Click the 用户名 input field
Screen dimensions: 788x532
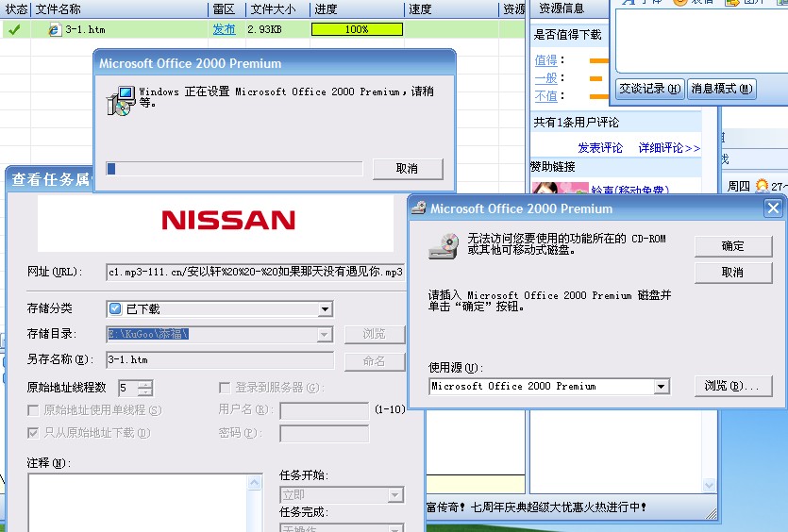(324, 410)
